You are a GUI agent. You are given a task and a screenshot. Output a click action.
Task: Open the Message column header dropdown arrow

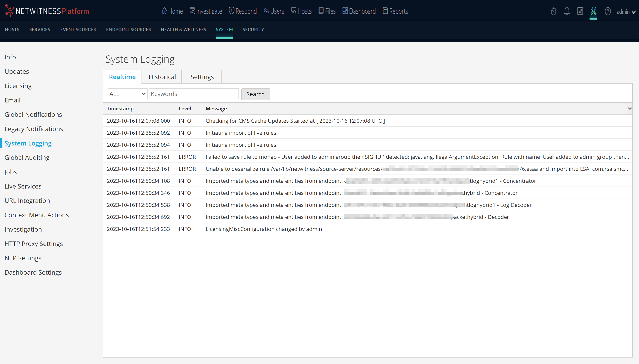[x=629, y=109]
